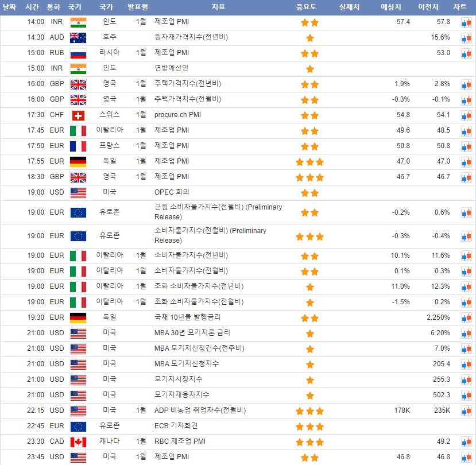Select the 연방예산안 indicator row
The width and height of the screenshot is (476, 465).
coord(172,68)
